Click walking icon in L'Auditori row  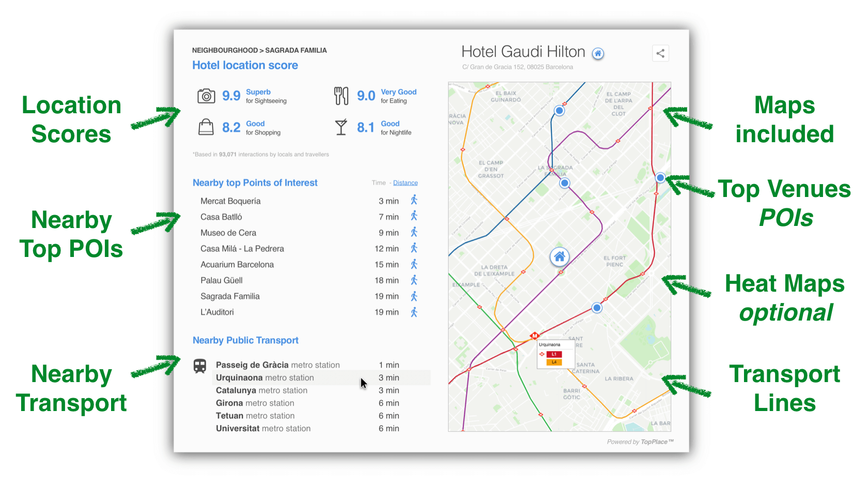414,312
